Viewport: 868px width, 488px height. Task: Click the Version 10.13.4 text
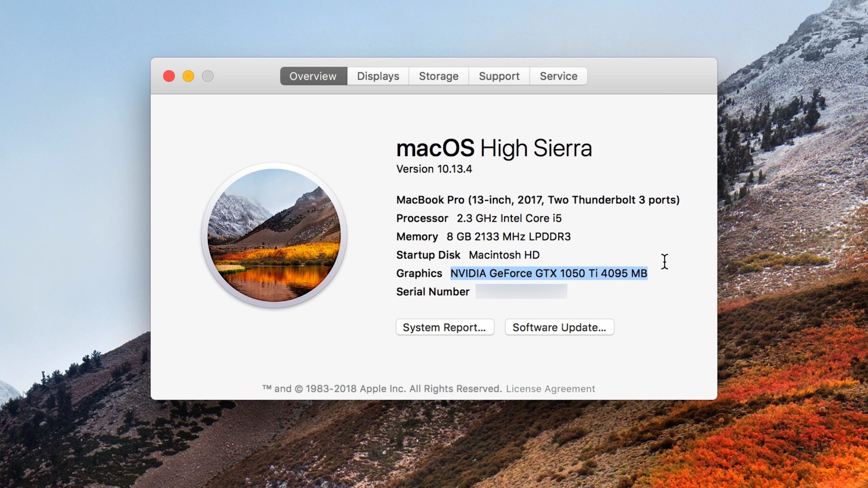pyautogui.click(x=434, y=169)
